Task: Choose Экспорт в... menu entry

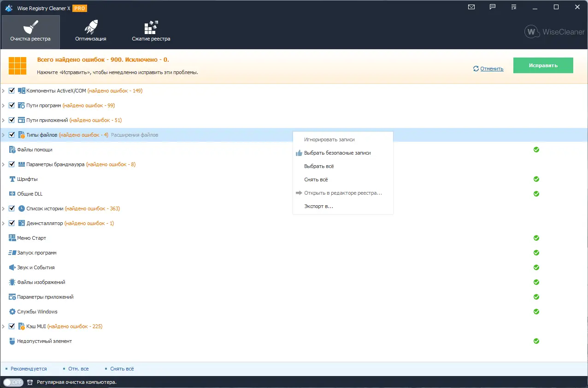Action: [343, 206]
